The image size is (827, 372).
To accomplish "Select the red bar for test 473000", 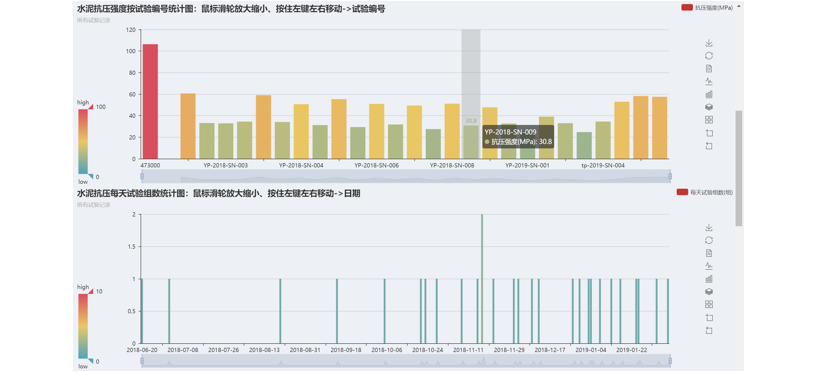I will coord(150,101).
